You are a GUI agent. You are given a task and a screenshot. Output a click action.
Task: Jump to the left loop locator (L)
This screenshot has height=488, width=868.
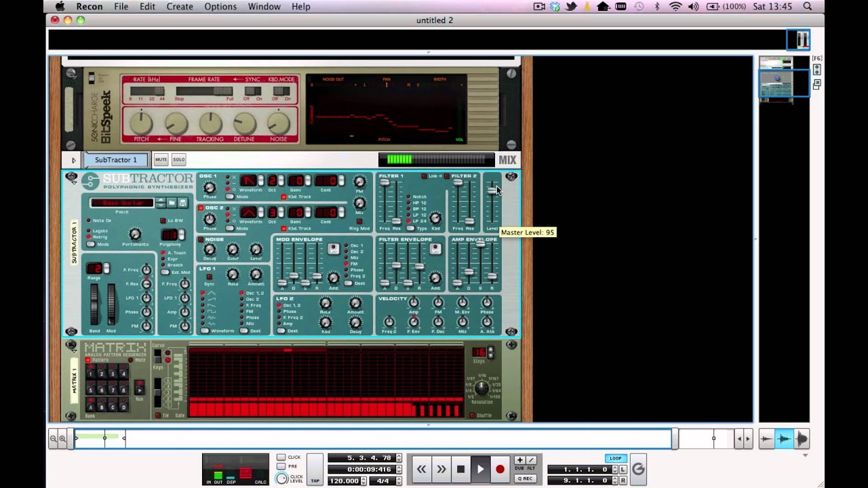click(x=623, y=469)
